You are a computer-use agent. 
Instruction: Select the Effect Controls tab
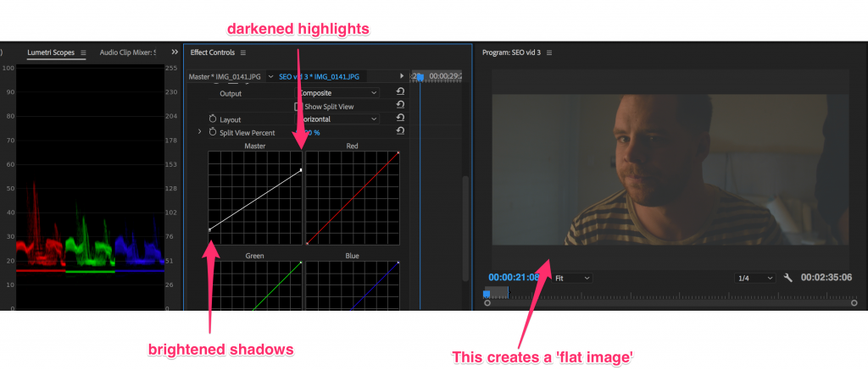(x=213, y=52)
